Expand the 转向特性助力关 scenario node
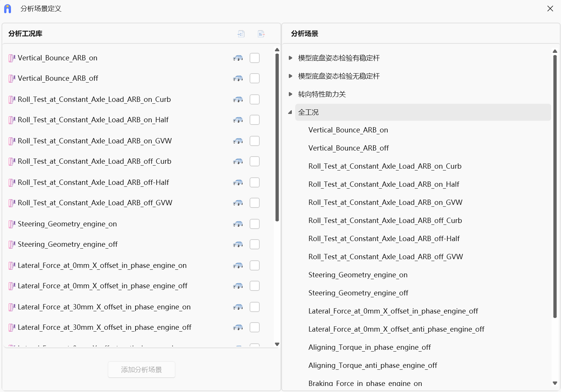The width and height of the screenshot is (561, 392). point(290,94)
